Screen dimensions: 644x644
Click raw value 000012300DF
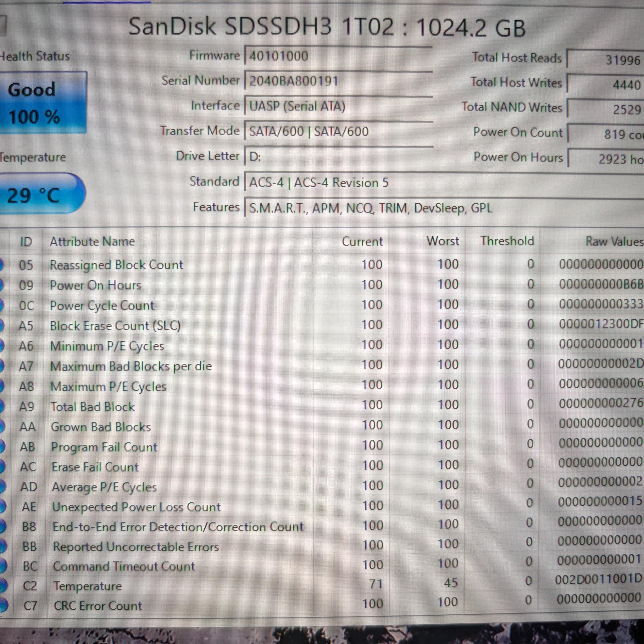601,324
